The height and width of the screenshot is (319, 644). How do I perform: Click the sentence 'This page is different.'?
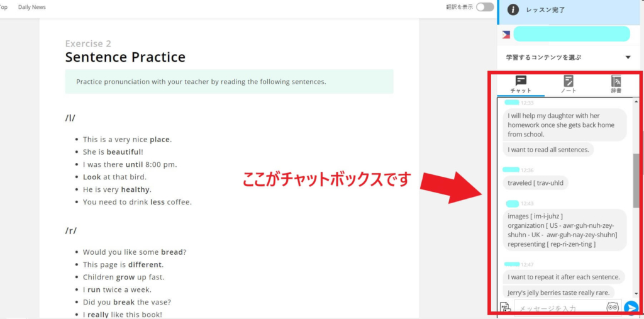pos(123,264)
